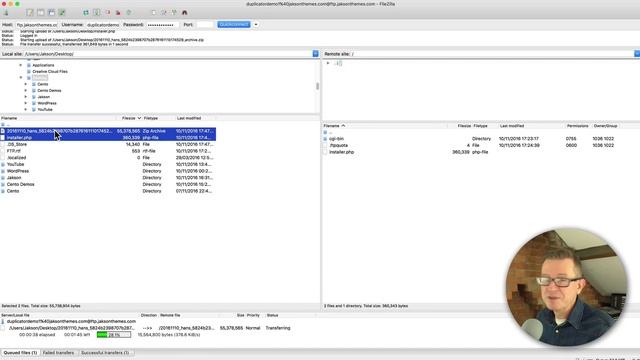
Task: Toggle processing of the transfer queue icon
Action: (97, 13)
